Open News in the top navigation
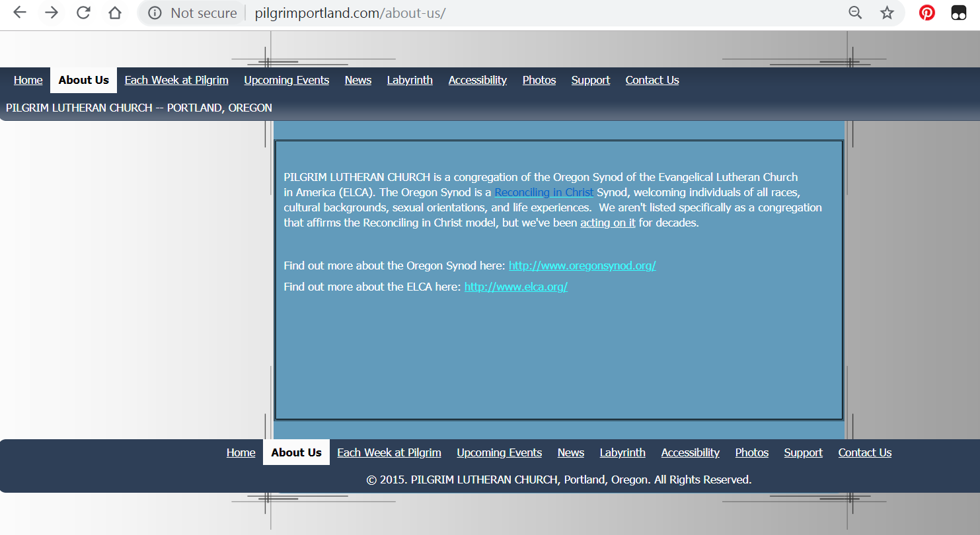980x535 pixels. [x=358, y=80]
